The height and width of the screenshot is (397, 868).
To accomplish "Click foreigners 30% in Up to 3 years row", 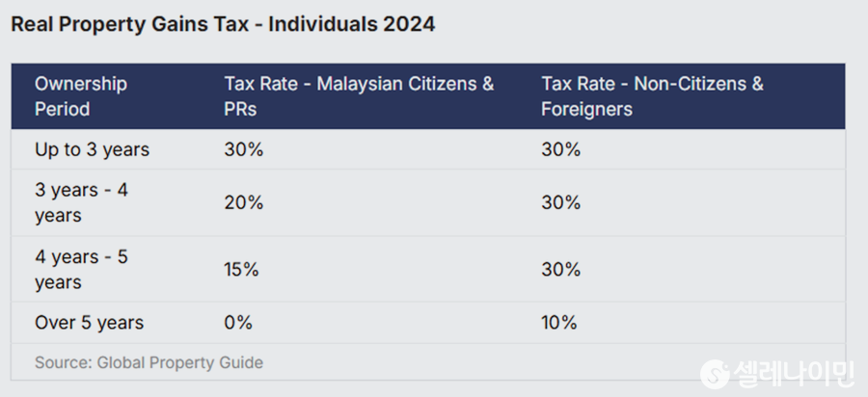I will pos(560,150).
